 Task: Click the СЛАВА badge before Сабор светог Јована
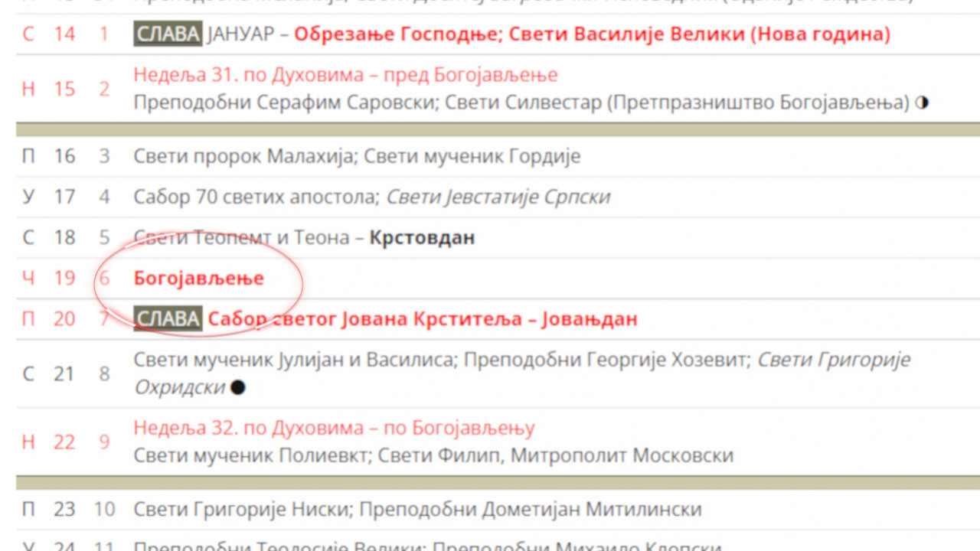[167, 318]
